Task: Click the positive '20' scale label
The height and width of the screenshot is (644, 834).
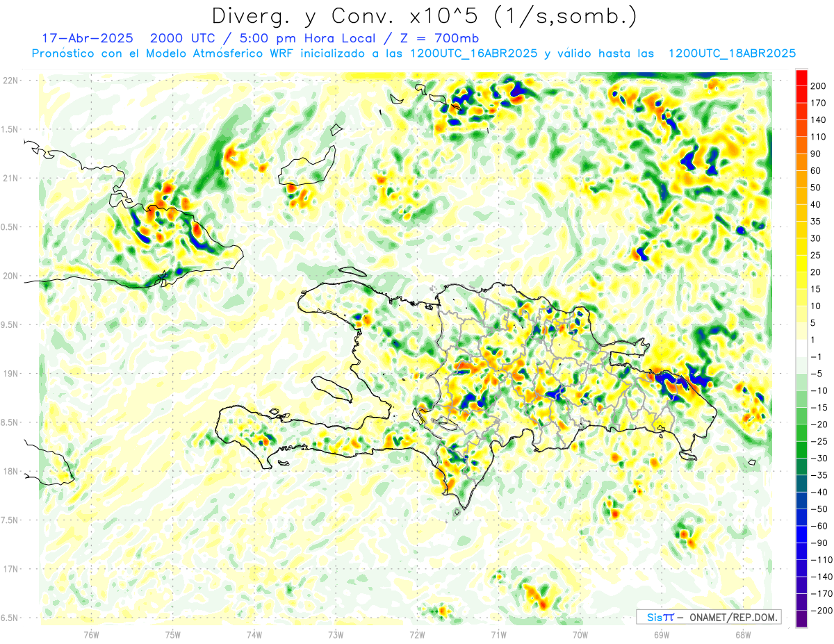Action: (817, 272)
